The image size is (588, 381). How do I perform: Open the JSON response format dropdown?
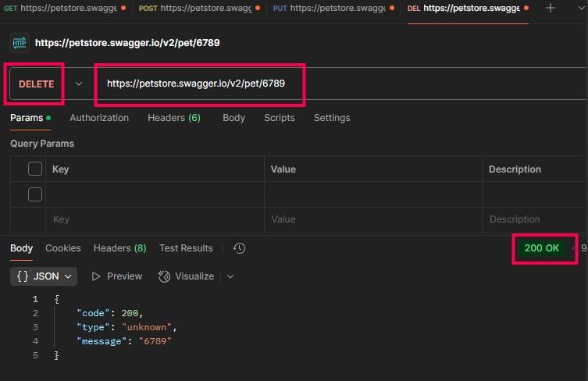click(x=44, y=276)
